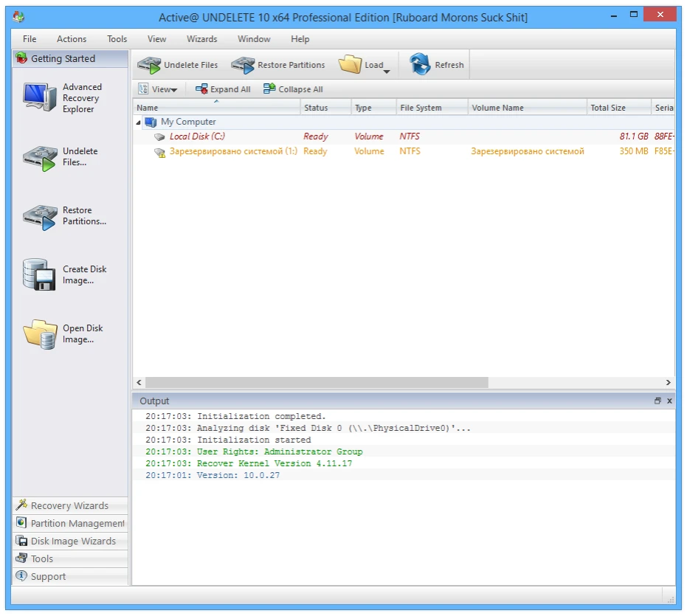Open the Actions menu
The image size is (687, 616).
(72, 39)
